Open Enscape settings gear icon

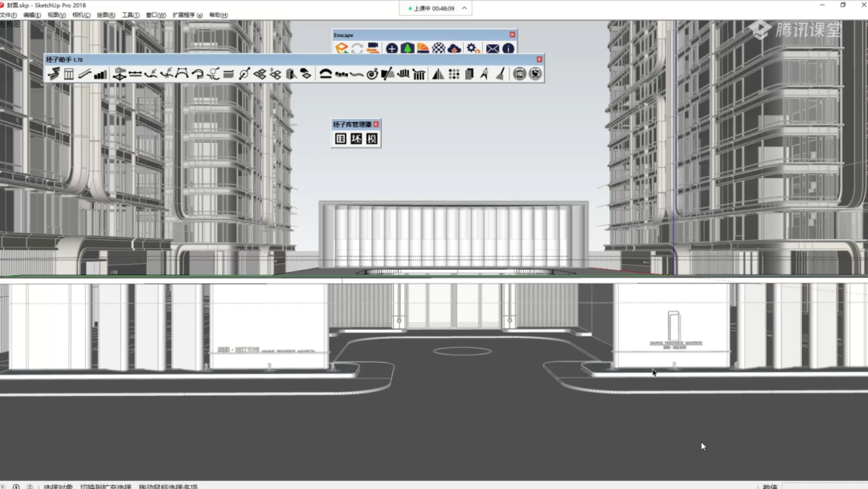[473, 48]
